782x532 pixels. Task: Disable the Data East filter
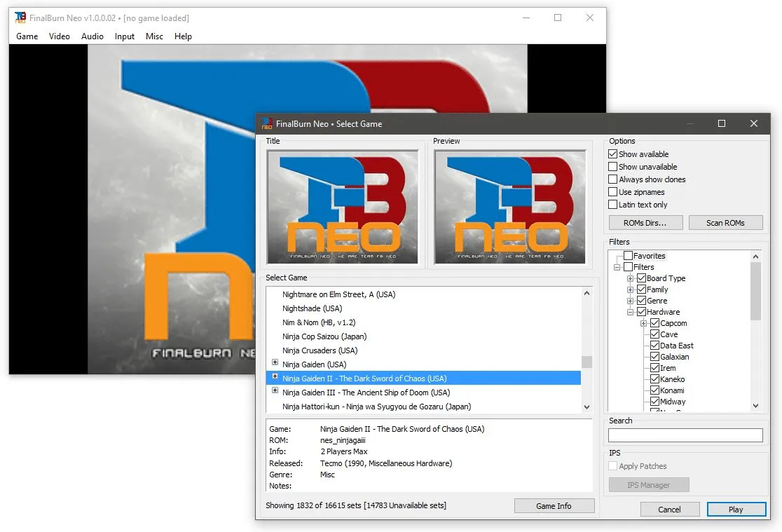tap(656, 346)
